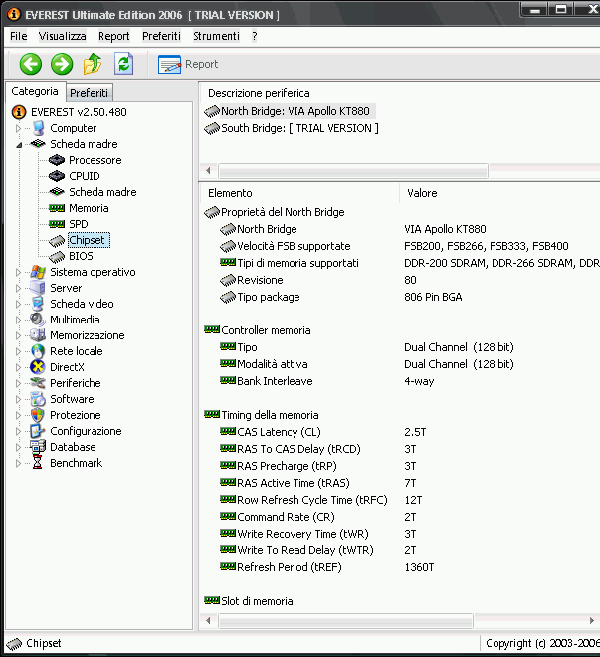This screenshot has width=600, height=657.
Task: Click the green Back arrow icon
Action: click(31, 64)
